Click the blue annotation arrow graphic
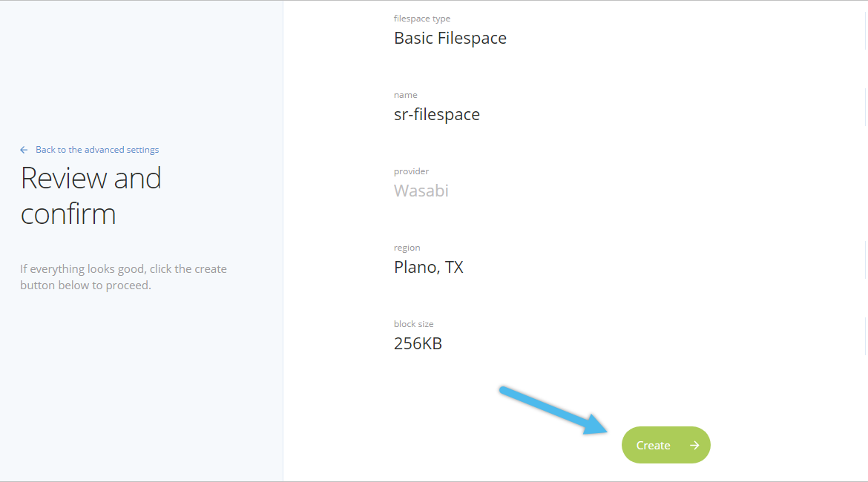The image size is (868, 482). point(553,410)
